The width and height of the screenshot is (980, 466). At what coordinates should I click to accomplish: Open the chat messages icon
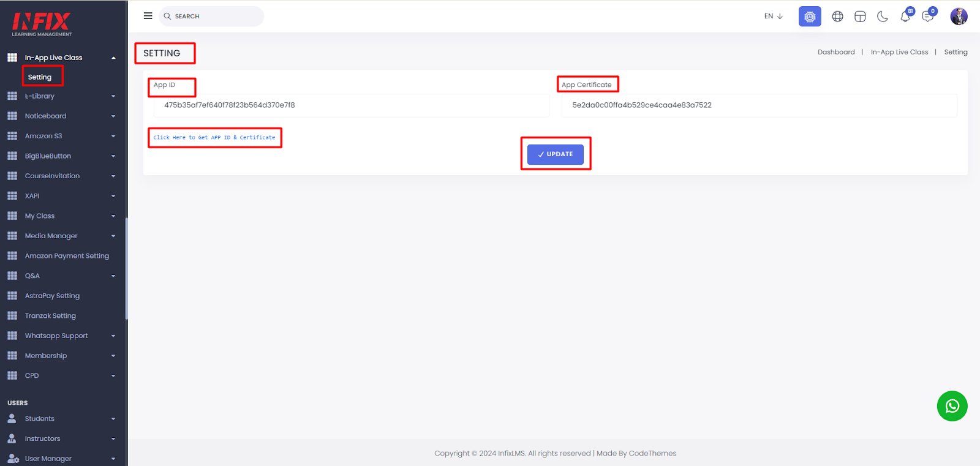tap(929, 16)
